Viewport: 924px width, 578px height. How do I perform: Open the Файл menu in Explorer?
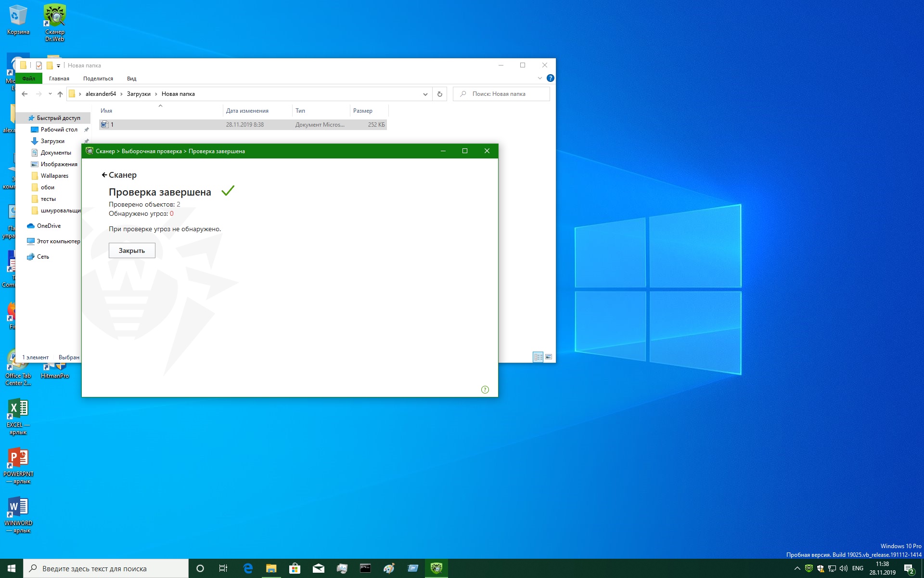[x=29, y=79]
